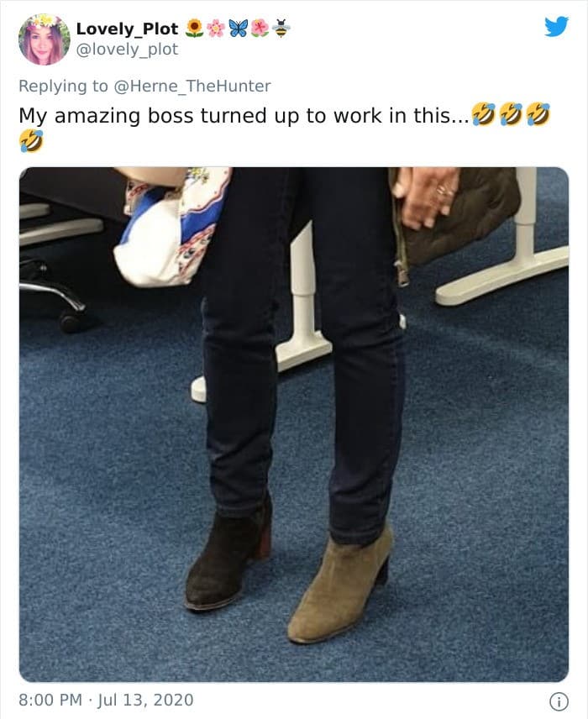Open the info icon below the photo
This screenshot has width=588, height=719.
tap(559, 701)
